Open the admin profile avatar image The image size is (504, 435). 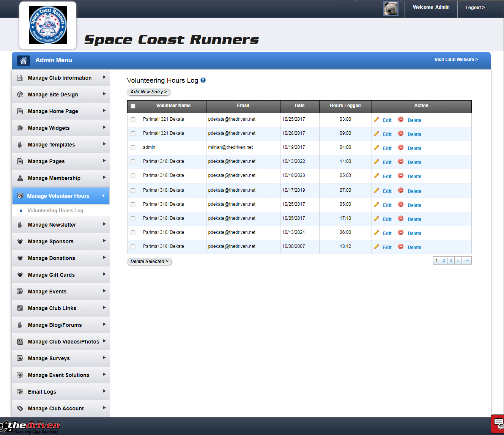click(391, 9)
